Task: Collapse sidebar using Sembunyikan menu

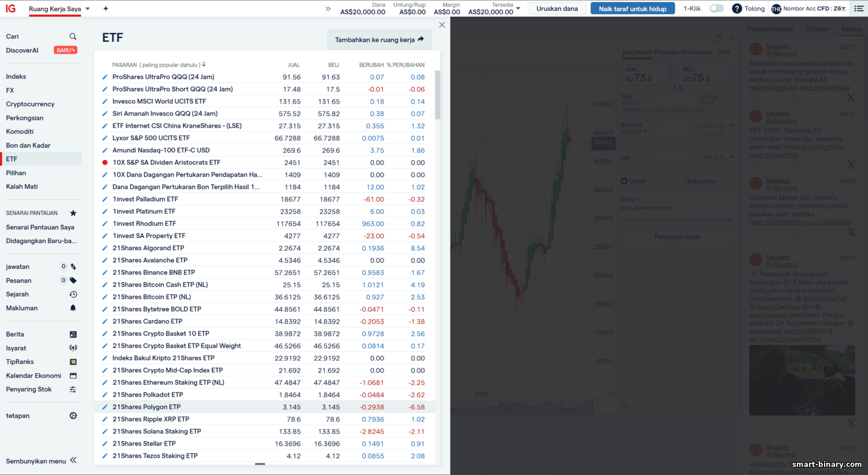Action: click(42, 461)
